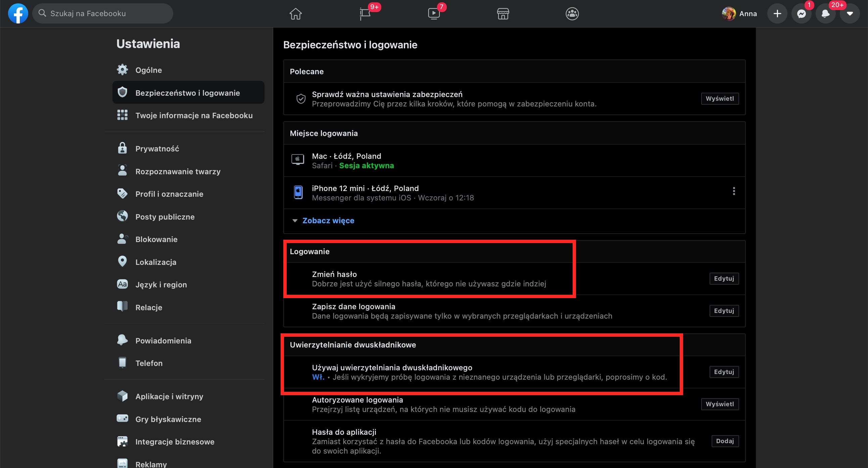The image size is (868, 468).
Task: Go to the Home feed icon
Action: (x=295, y=14)
